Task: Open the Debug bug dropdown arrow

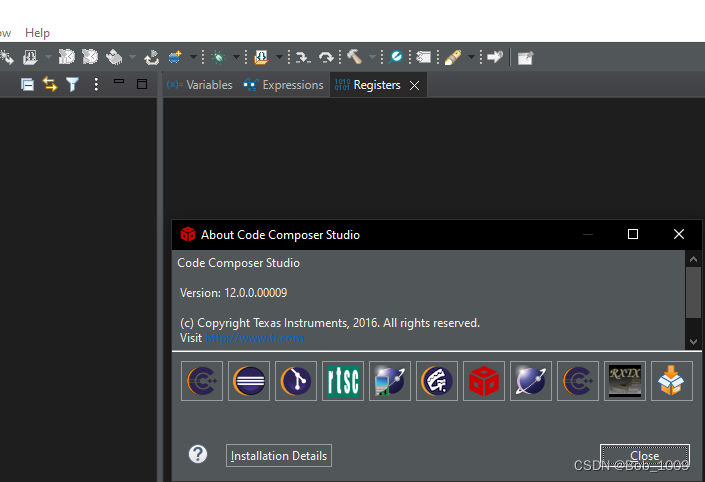Action: [x=236, y=57]
